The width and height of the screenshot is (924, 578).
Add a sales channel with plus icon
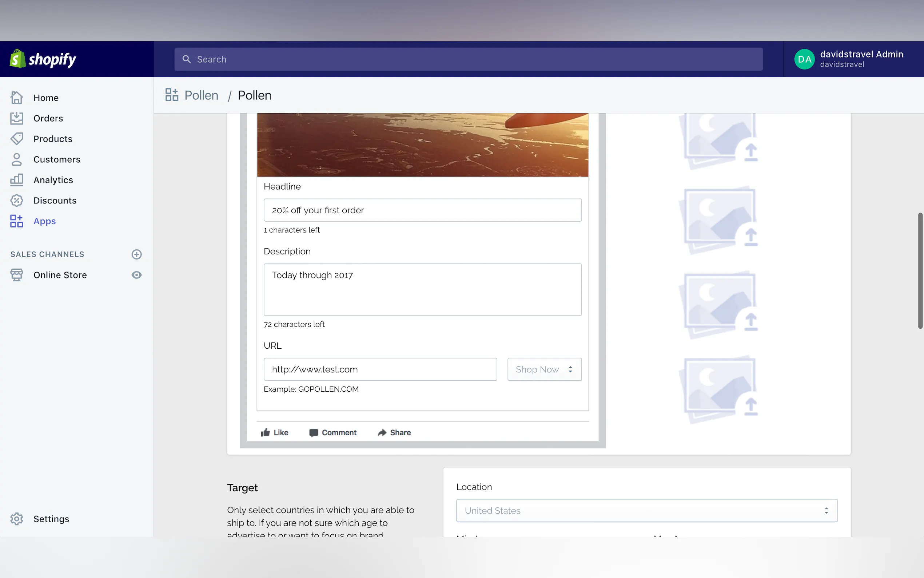point(136,254)
